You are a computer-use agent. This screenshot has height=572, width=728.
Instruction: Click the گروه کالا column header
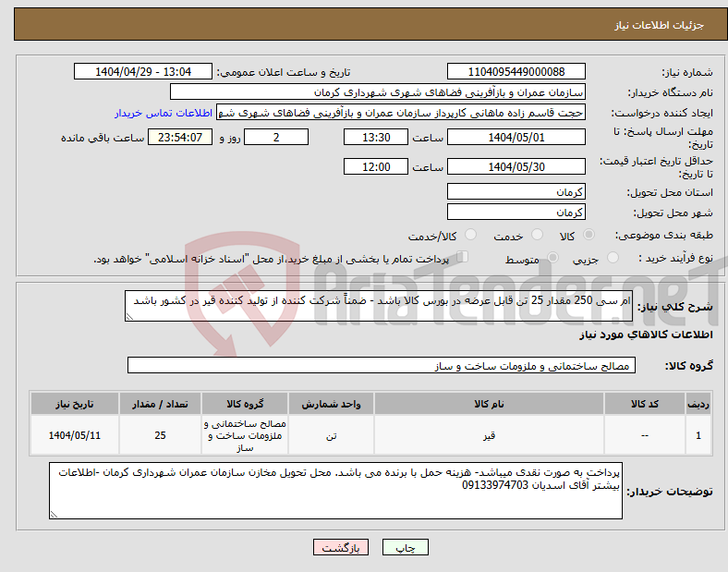coord(245,404)
